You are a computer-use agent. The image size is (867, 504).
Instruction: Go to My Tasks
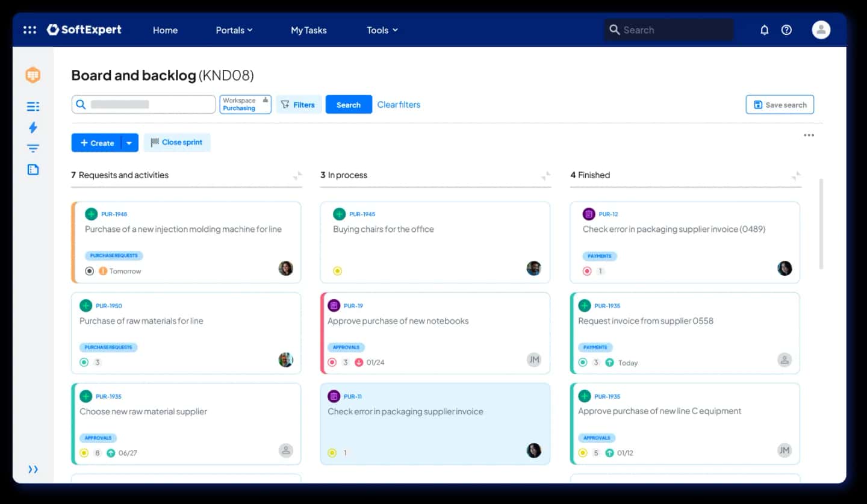pos(309,30)
